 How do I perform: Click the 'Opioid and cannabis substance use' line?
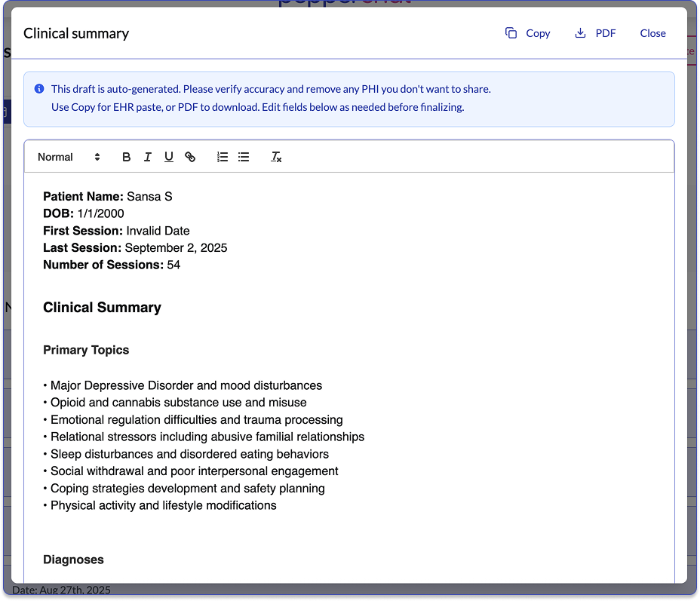(x=175, y=403)
